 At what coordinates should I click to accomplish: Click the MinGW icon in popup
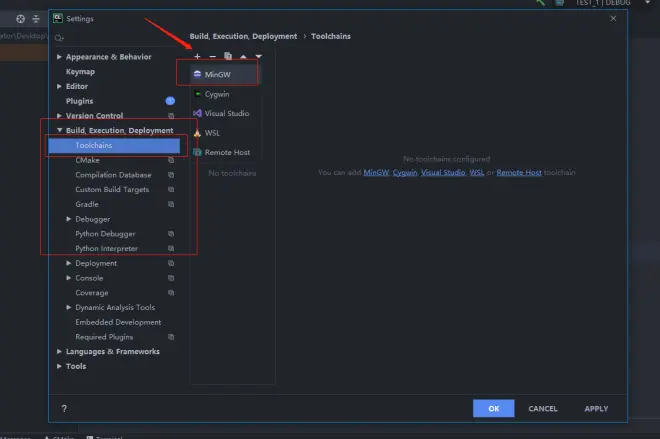197,74
